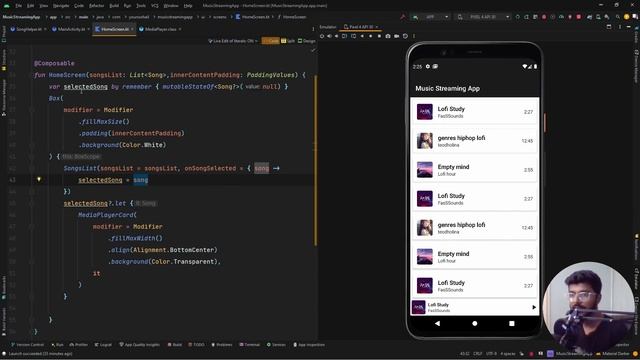Switch editor to Split view mode
The image size is (640, 360).
[x=288, y=41]
